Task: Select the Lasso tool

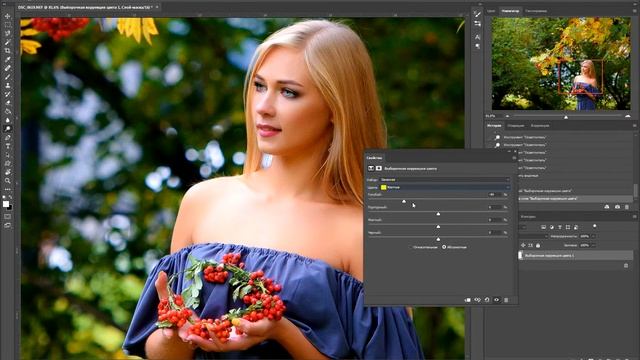Action: click(x=7, y=33)
